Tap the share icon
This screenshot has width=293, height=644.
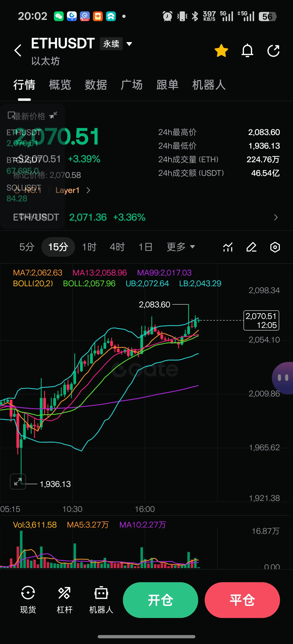click(273, 51)
